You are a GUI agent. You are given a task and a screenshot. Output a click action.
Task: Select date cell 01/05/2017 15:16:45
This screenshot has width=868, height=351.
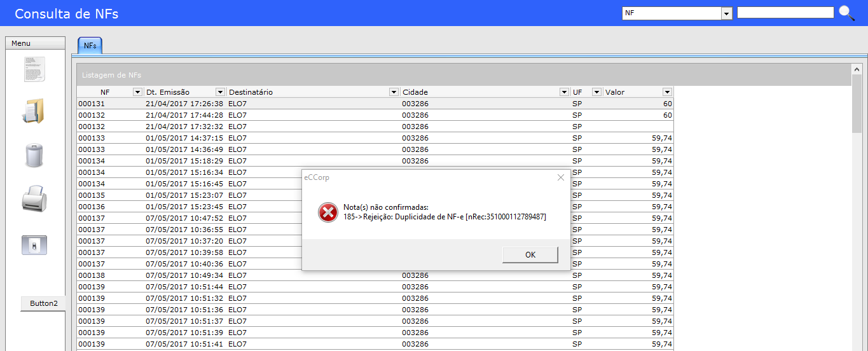coord(185,184)
